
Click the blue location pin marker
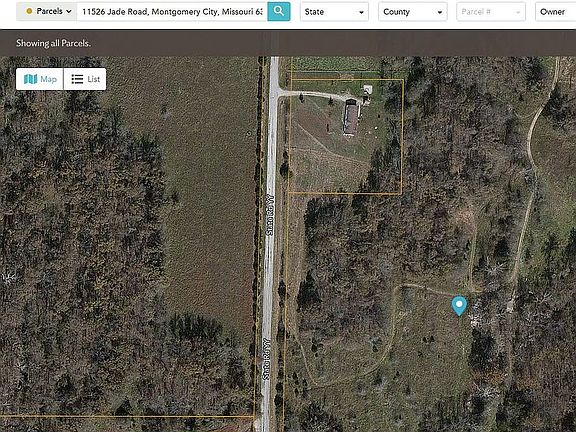pyautogui.click(x=459, y=306)
